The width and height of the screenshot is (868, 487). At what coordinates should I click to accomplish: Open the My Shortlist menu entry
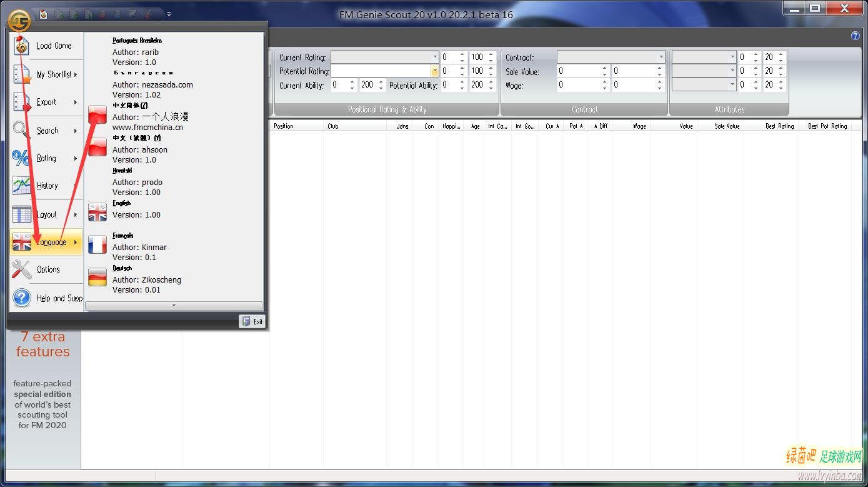[x=47, y=74]
